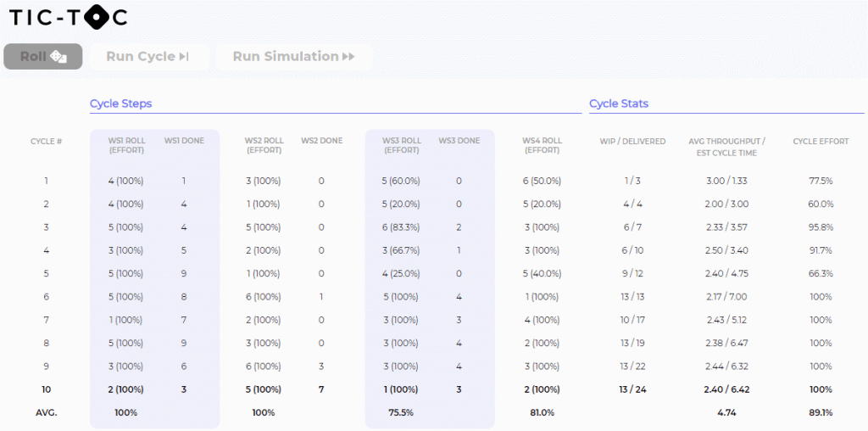Select the Cycle Steps section heading
This screenshot has height=431, width=868.
120,104
